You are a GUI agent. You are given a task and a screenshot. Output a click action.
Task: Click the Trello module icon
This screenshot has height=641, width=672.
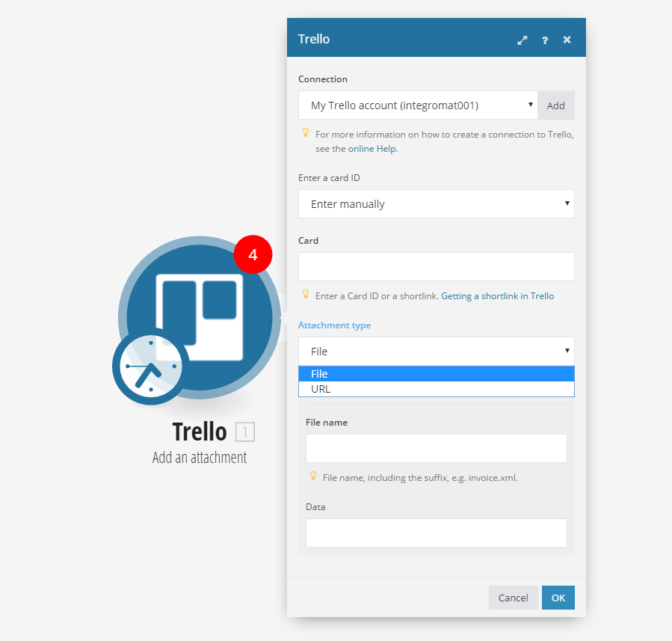coord(200,317)
